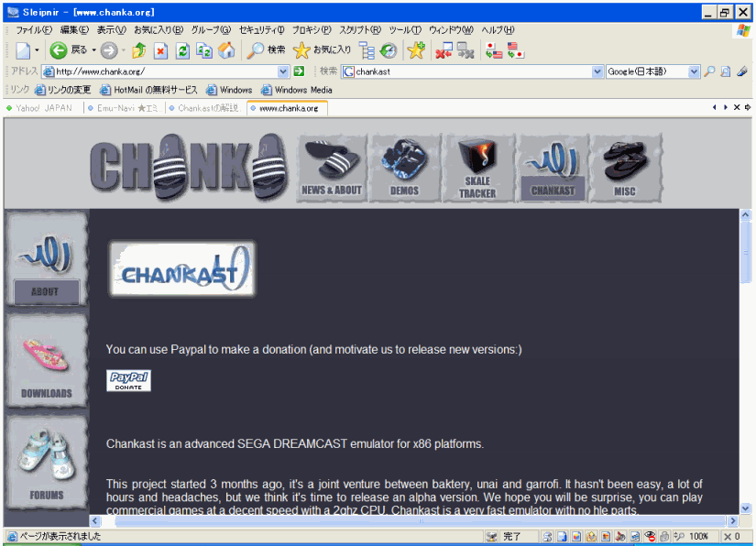Viewport: 756px width, 546px height.
Task: Refresh all tabs icon
Action: pyautogui.click(x=204, y=50)
